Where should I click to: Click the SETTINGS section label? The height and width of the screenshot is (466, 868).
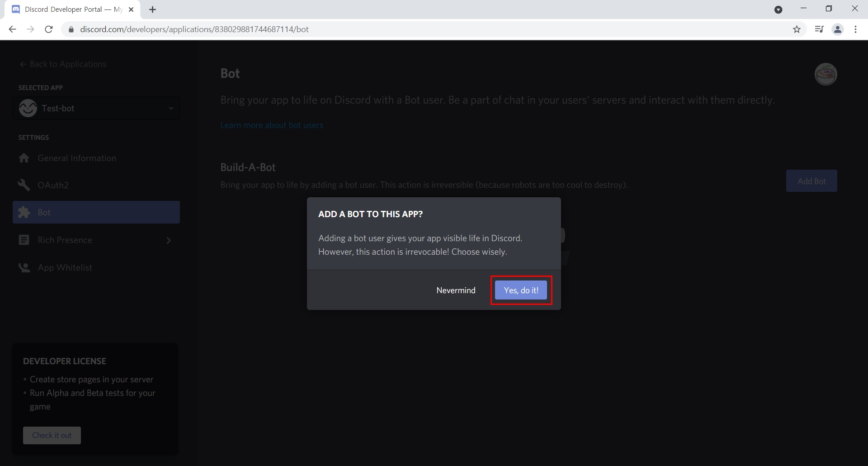(33, 138)
